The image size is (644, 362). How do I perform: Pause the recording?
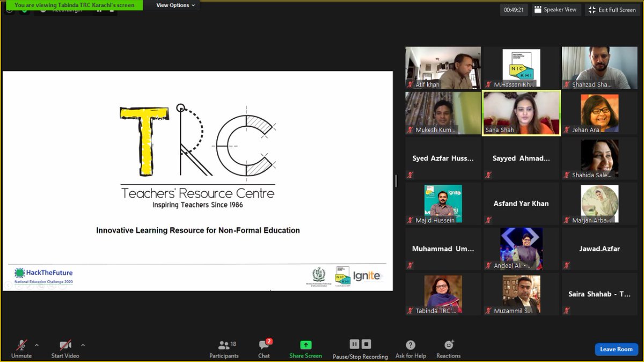point(354,344)
